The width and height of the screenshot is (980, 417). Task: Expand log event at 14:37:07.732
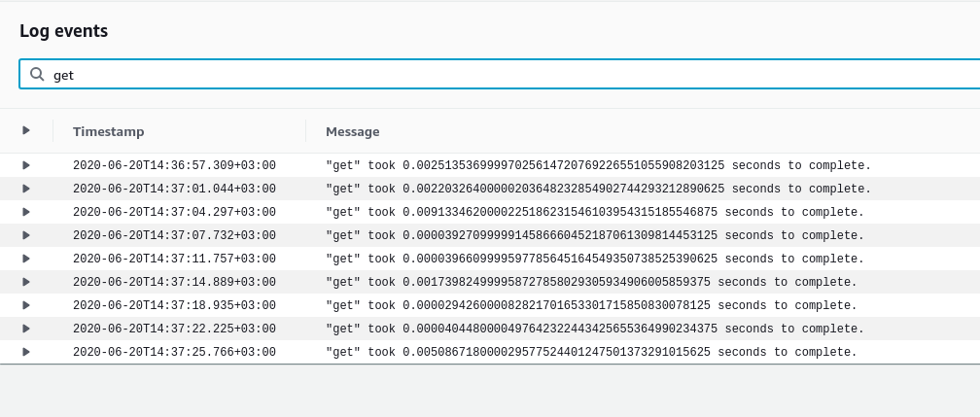coord(26,235)
